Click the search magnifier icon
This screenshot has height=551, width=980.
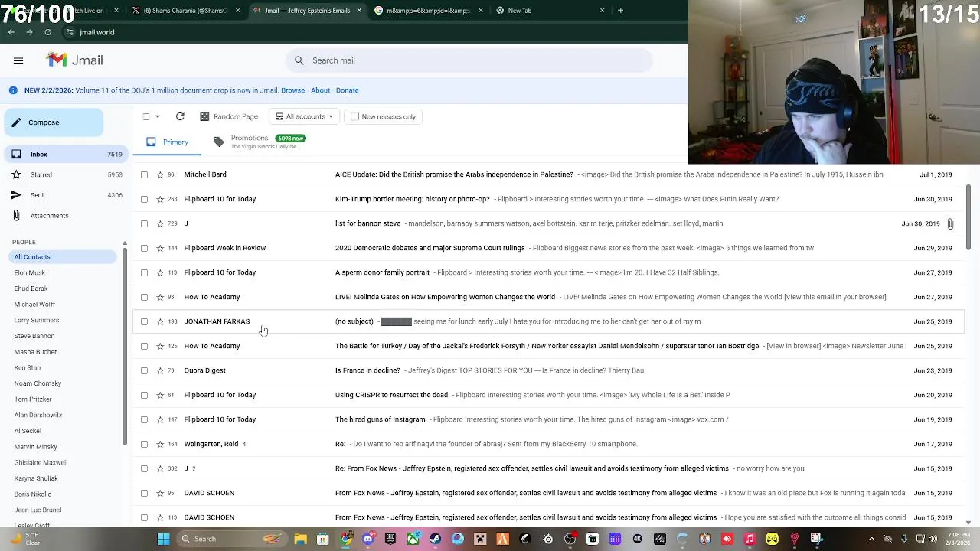[299, 60]
